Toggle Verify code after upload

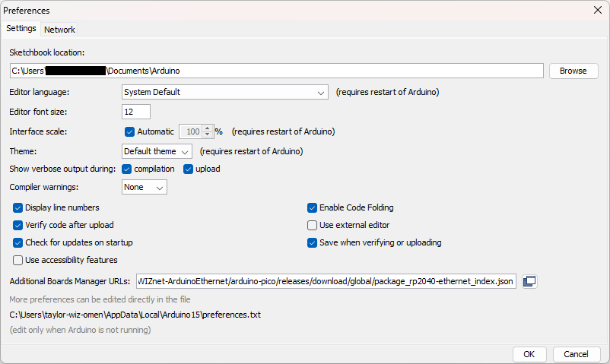coord(18,225)
